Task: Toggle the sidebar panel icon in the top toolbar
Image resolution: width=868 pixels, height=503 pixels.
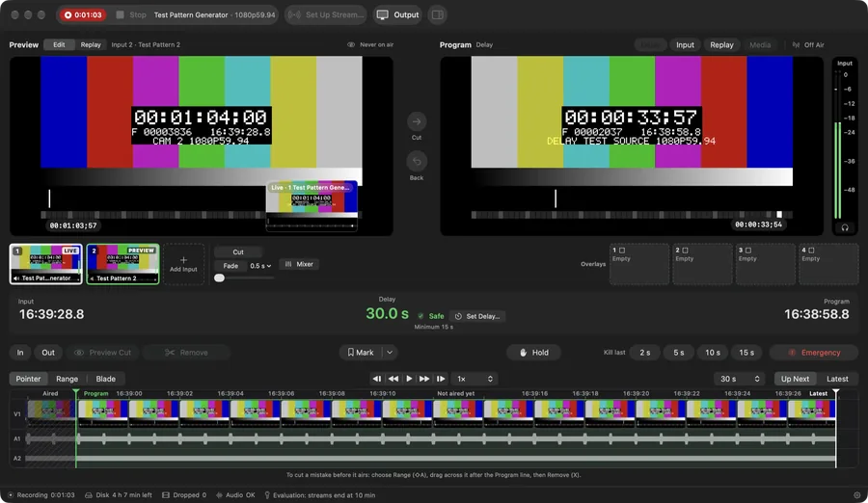Action: pyautogui.click(x=437, y=15)
